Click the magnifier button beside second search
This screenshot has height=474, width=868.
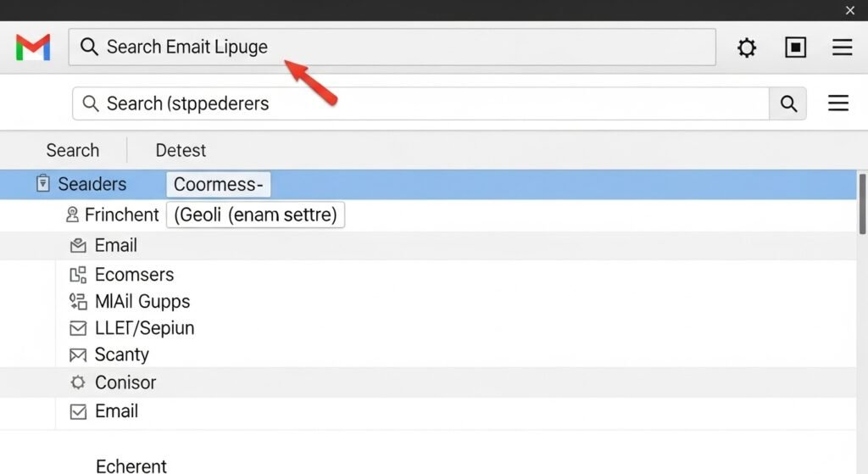click(788, 103)
